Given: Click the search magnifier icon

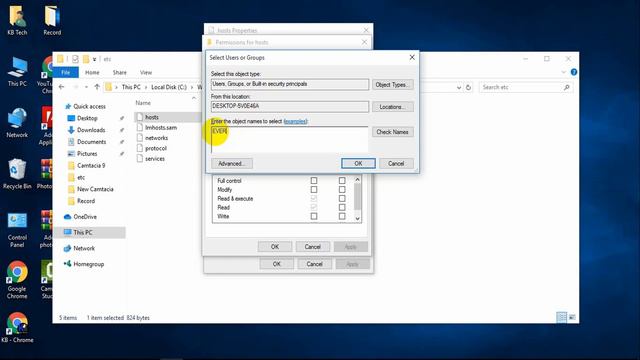Looking at the screenshot, I should (x=567, y=87).
